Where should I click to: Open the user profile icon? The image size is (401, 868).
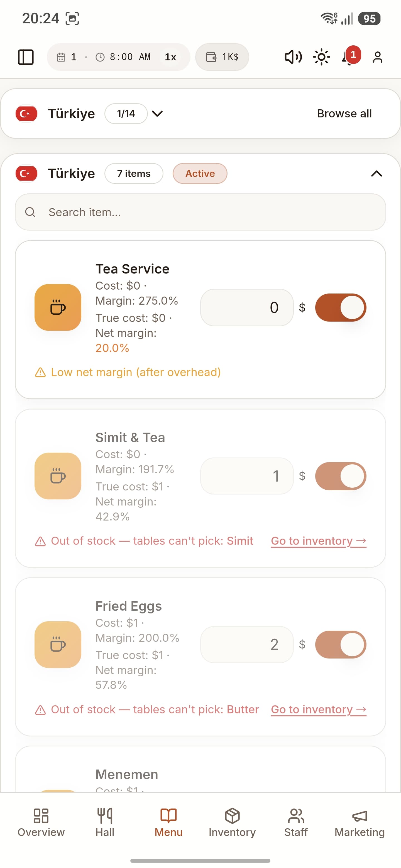point(378,57)
